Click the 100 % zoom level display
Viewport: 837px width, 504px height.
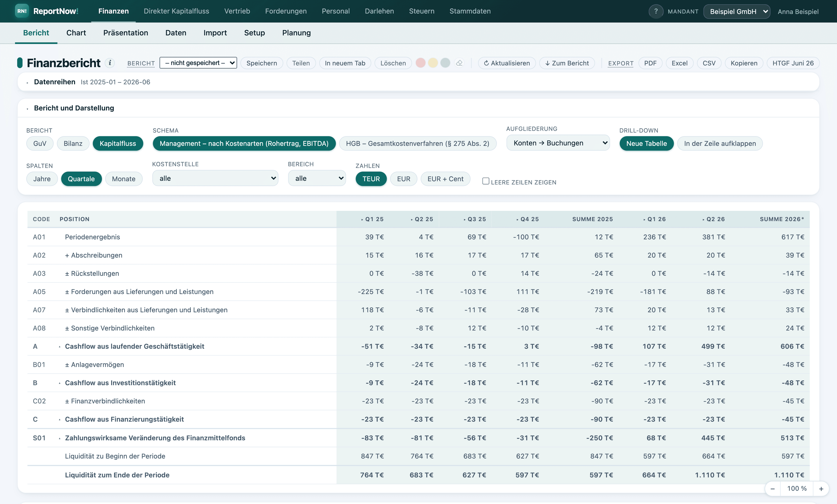click(x=797, y=488)
